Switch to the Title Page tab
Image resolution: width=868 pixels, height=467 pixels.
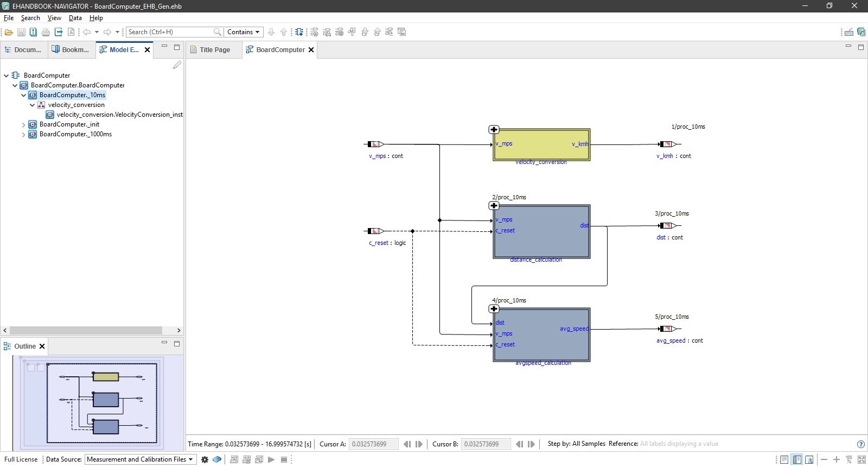point(214,50)
